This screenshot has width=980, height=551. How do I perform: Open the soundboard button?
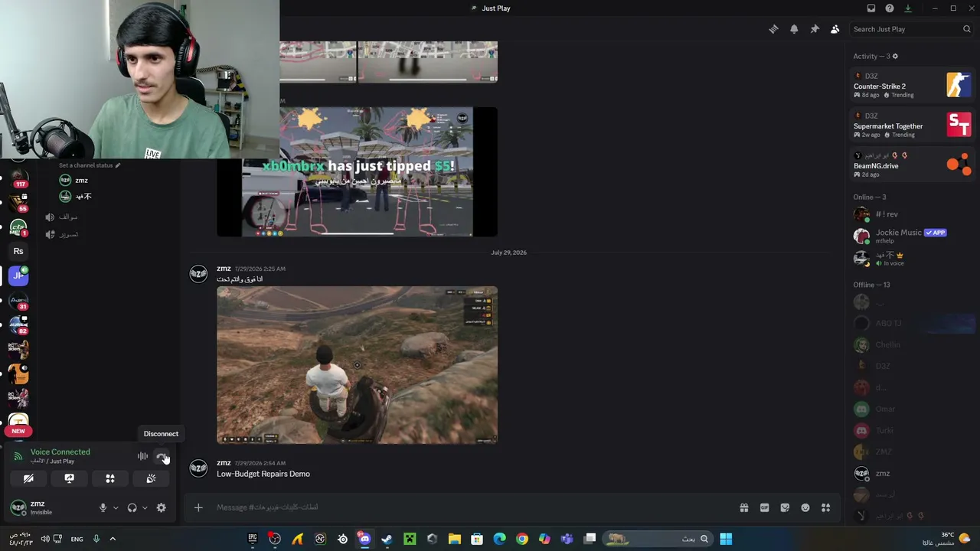coord(151,479)
